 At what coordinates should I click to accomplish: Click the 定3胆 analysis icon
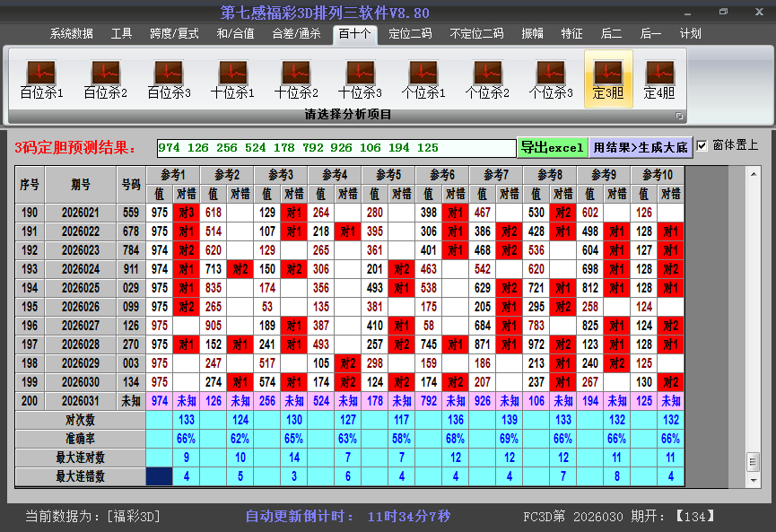click(608, 79)
